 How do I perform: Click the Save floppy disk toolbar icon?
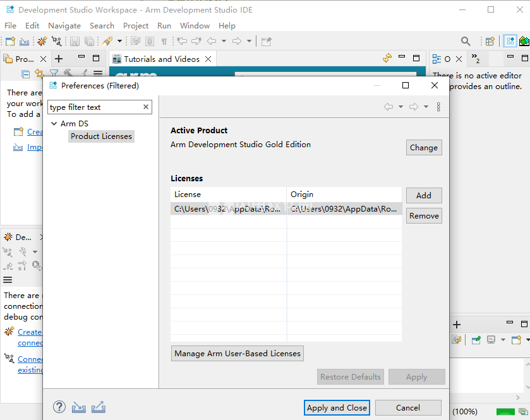(x=75, y=41)
